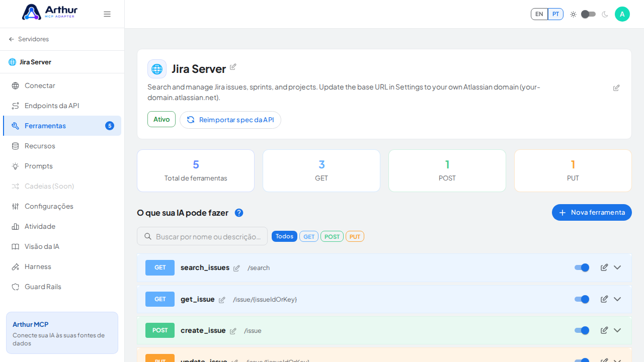
Task: Toggle search_issues tool off
Action: (582, 267)
